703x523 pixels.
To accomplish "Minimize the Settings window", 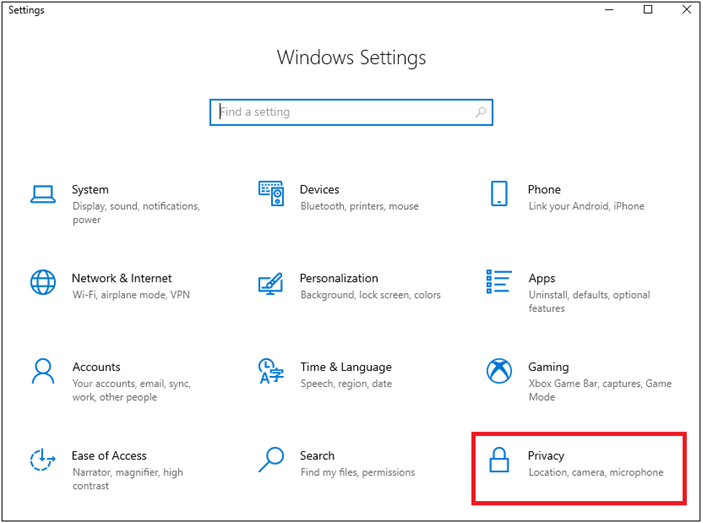I will tap(609, 10).
